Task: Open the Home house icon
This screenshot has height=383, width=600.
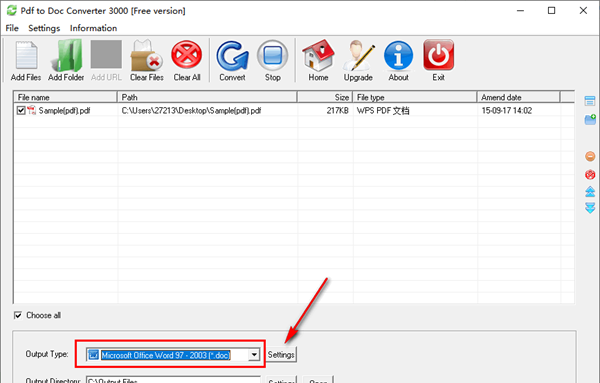Action: point(318,55)
